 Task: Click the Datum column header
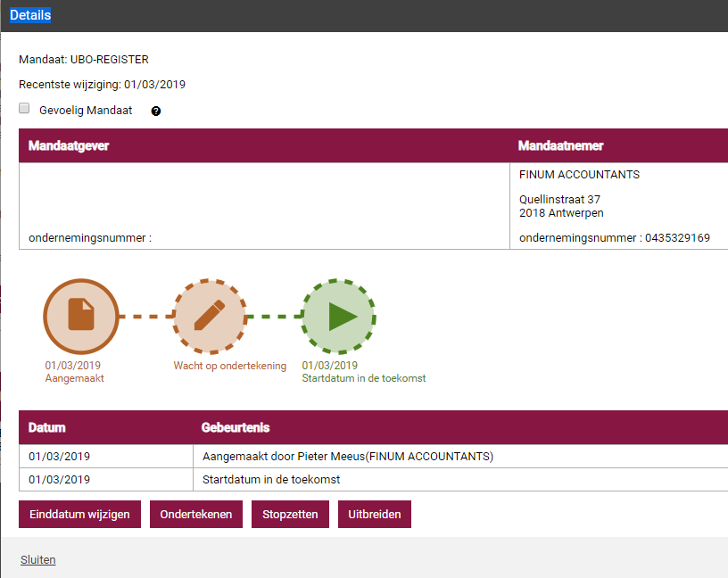coord(47,427)
